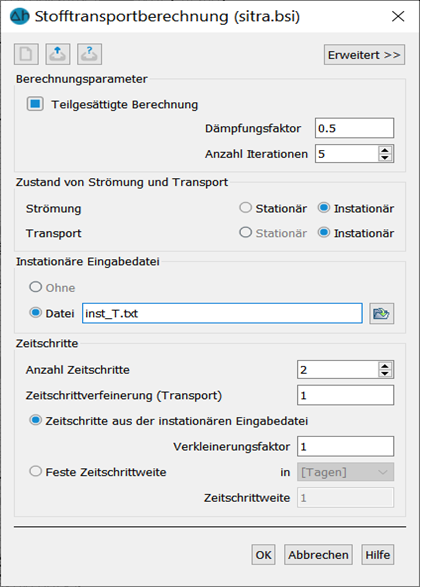Toggle Teilgesättigte Berechnung checkbox
The width and height of the screenshot is (421, 588).
point(35,104)
